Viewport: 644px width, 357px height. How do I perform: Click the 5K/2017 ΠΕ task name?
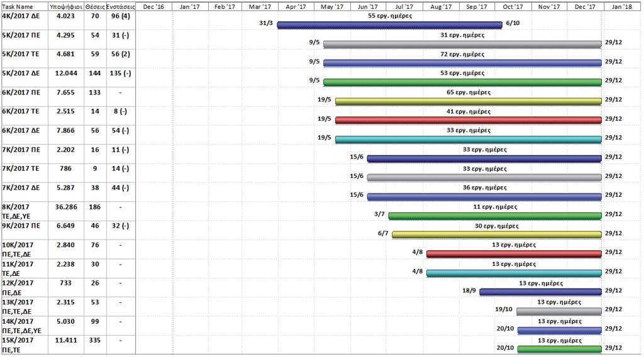[21, 35]
